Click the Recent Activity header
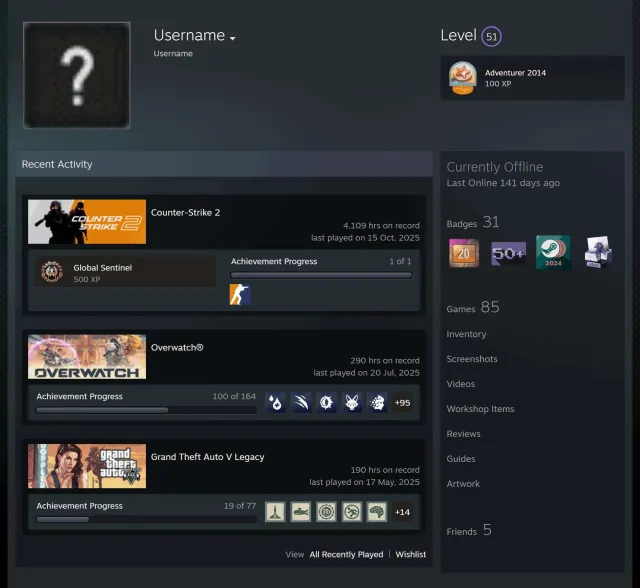The image size is (640, 588). point(224,164)
